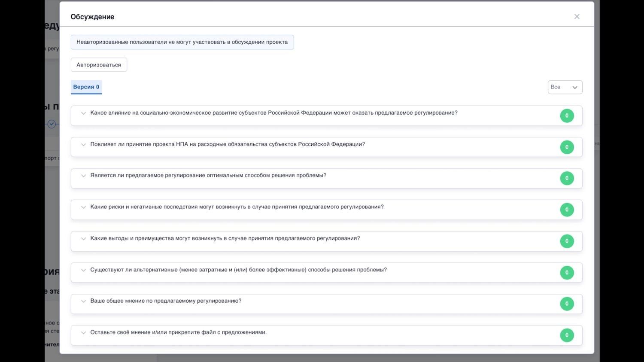Click green counter badge on риски row
Screen dimensions: 644x362
tap(567, 210)
